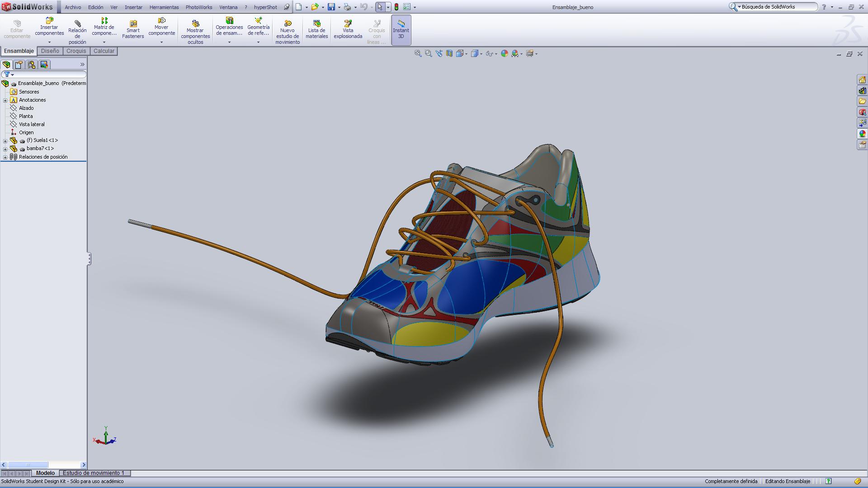Screen dimensions: 868x488
Task: Expand the Relaciones de posición node
Action: (5, 157)
